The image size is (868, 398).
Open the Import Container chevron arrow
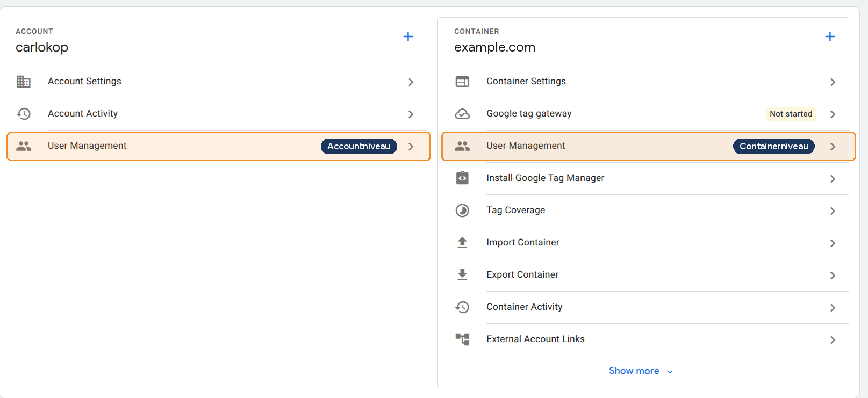[833, 243]
